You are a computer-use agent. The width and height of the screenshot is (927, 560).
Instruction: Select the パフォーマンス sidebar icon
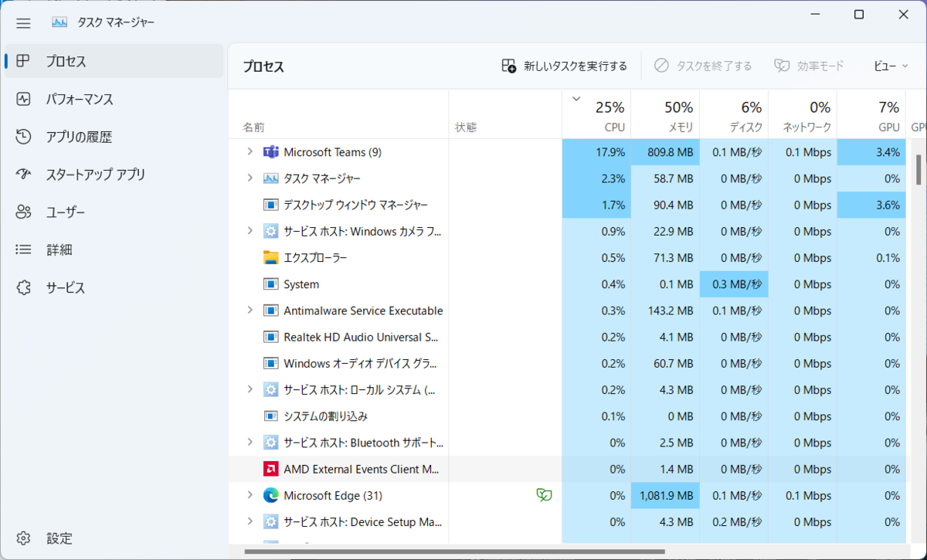[x=24, y=99]
